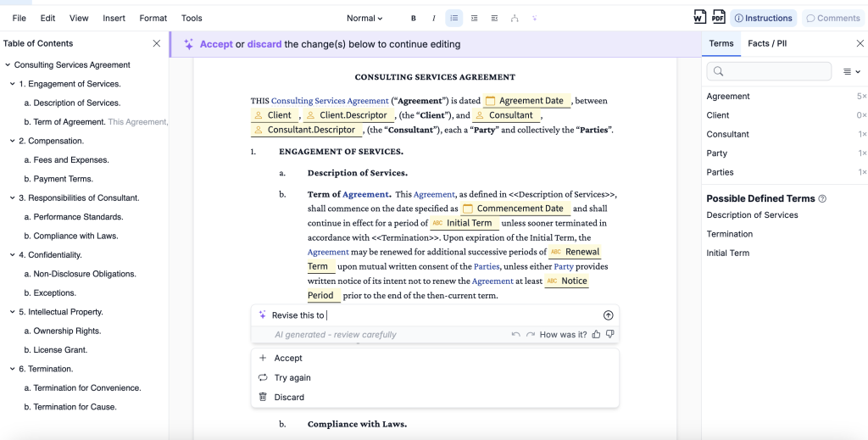Export document as PDF
The image size is (868, 440).
[x=718, y=18]
